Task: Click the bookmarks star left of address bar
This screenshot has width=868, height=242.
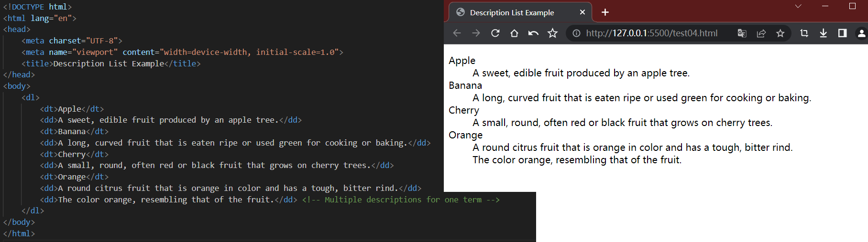Action: [552, 33]
